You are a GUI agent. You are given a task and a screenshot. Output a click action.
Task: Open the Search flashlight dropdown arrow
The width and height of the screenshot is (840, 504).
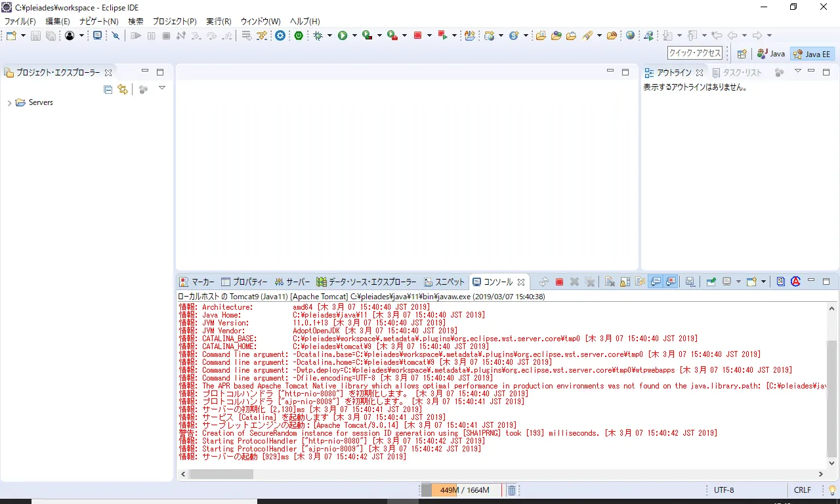coord(599,35)
